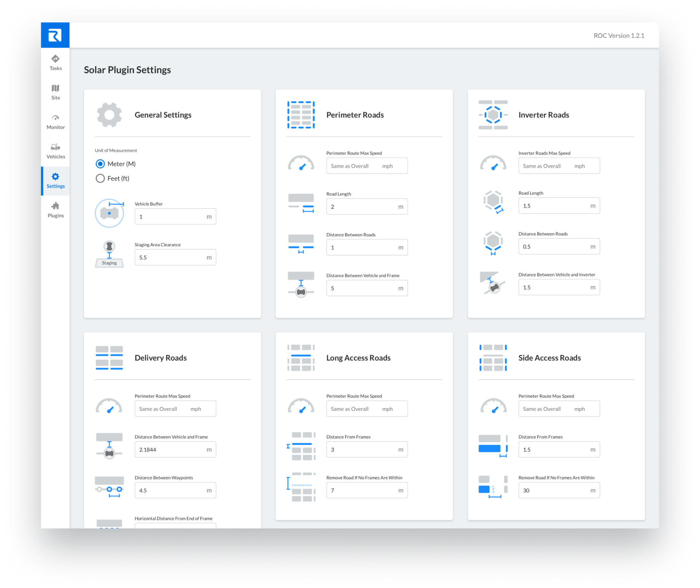The width and height of the screenshot is (700, 588).
Task: Edit Perimeter Roads max speed field
Action: click(x=367, y=166)
